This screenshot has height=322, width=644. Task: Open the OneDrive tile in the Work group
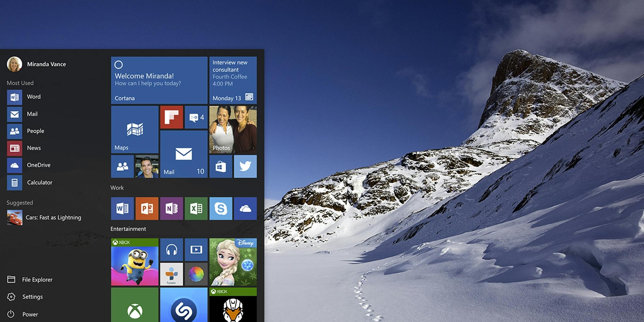click(x=245, y=208)
